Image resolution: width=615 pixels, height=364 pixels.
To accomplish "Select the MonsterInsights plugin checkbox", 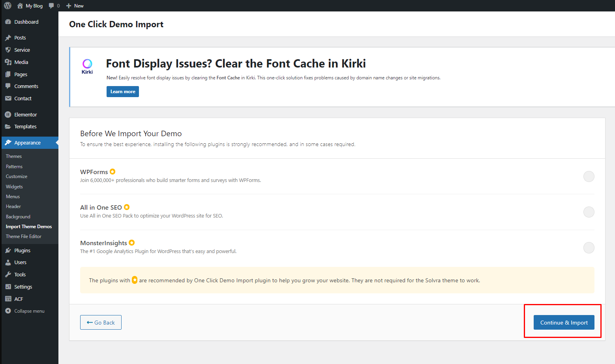I will coord(589,248).
